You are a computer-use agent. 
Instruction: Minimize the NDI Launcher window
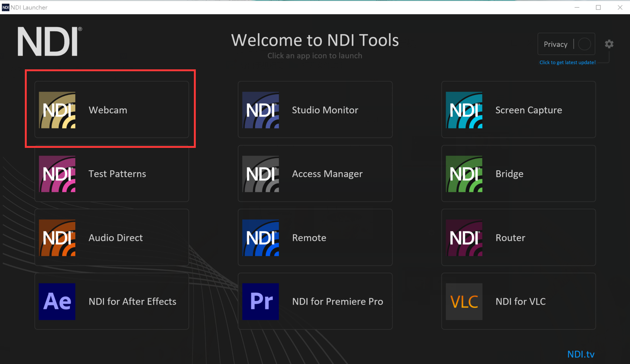(x=577, y=7)
